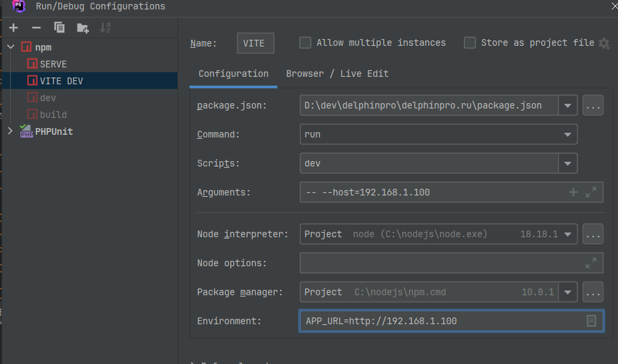Screen dimensions: 618x364
Task: Open environment variables editor icon
Action: [x=591, y=321]
